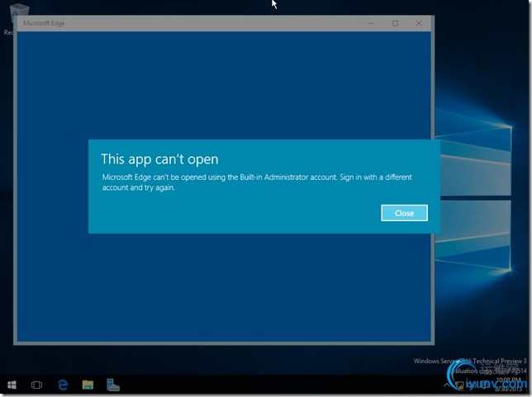
Task: Show hidden system tray icons
Action: click(x=447, y=385)
